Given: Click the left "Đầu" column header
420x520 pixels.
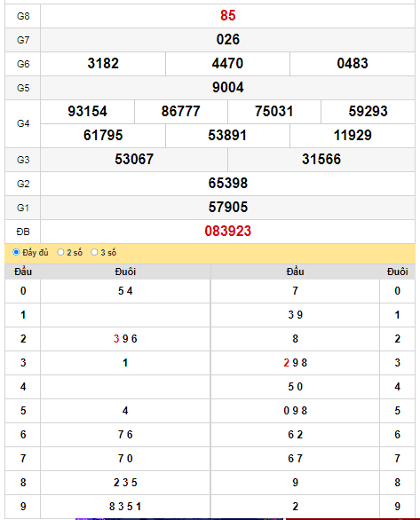Looking at the screenshot, I should (x=23, y=272).
